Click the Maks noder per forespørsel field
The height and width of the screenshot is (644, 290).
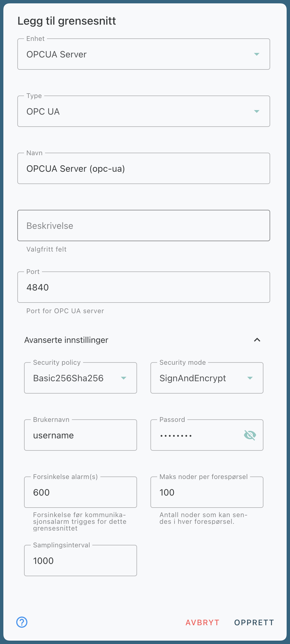207,492
